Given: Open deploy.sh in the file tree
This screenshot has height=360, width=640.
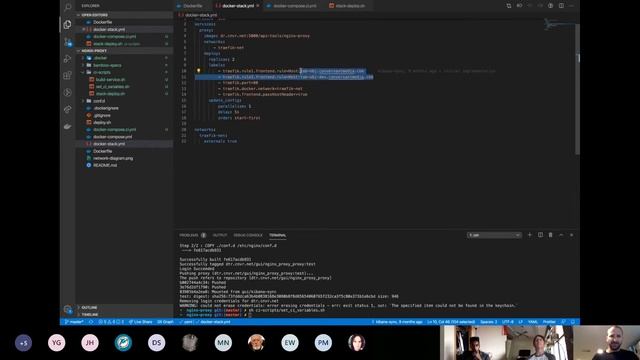Looking at the screenshot, I should [124, 122].
